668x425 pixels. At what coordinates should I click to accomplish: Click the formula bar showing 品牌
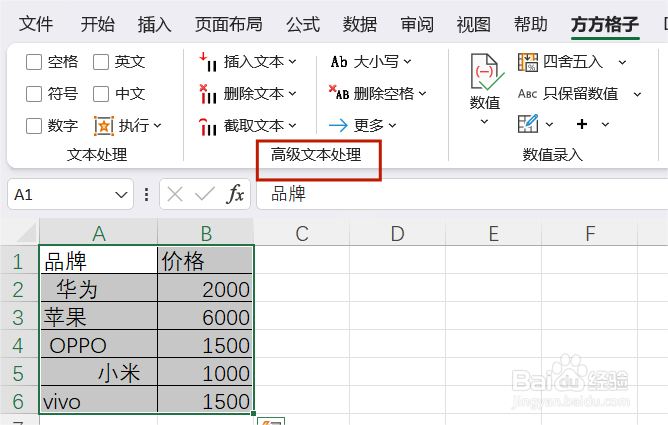click(x=462, y=194)
